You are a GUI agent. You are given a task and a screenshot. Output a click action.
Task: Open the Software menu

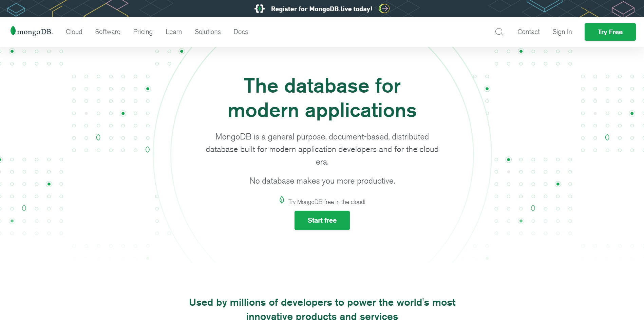108,32
